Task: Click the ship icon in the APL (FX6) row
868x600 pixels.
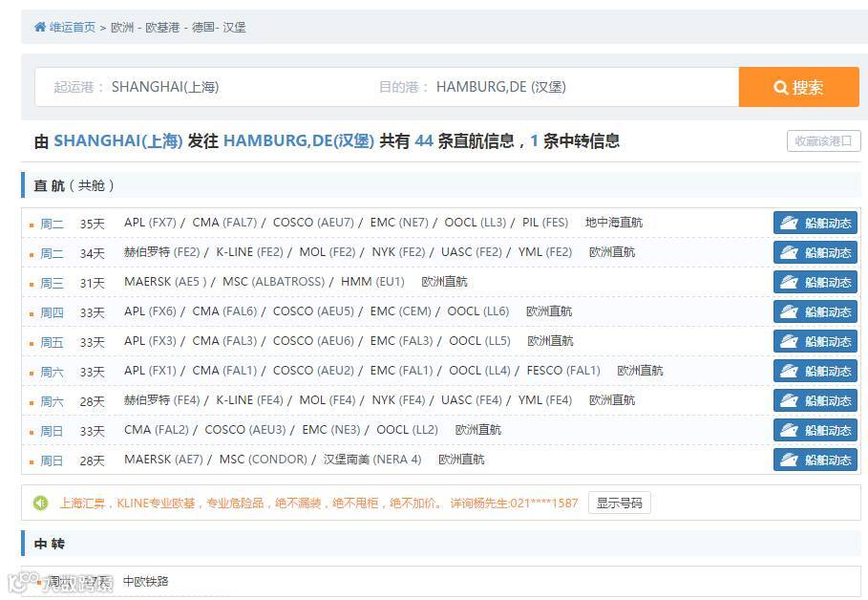Action: (x=789, y=311)
